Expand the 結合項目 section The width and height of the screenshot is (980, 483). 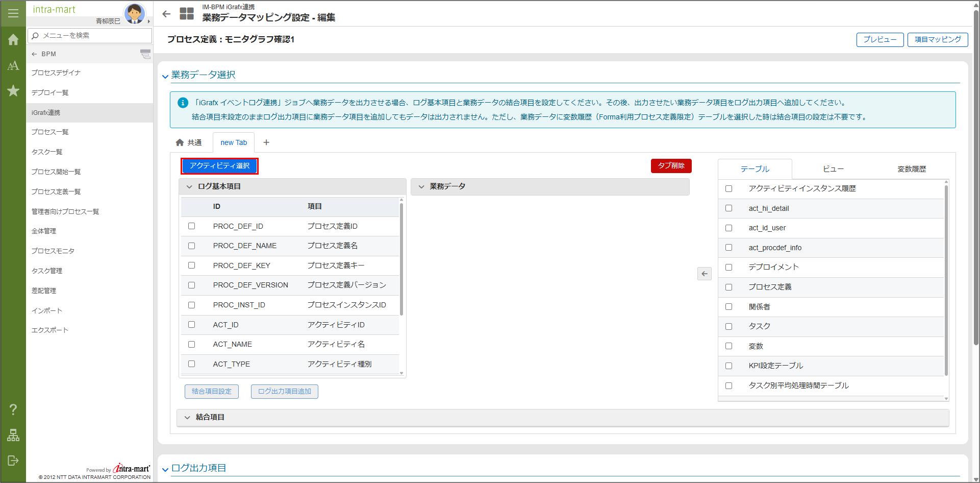pyautogui.click(x=187, y=418)
